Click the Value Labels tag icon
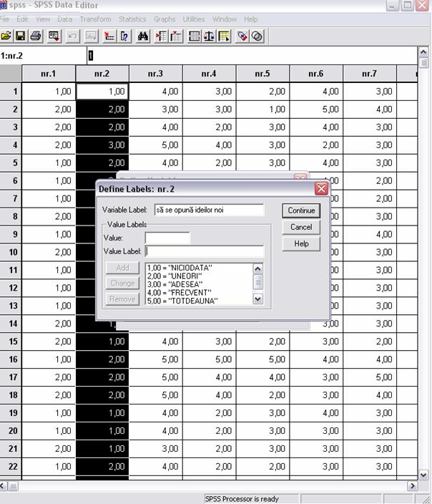Viewport: 432px width, 504px height. (x=242, y=36)
